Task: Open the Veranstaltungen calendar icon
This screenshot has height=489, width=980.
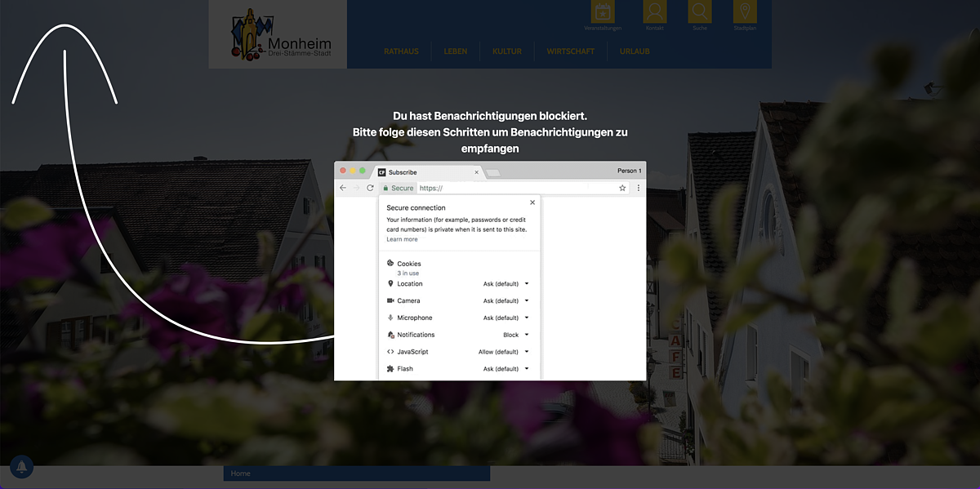Action: 603,12
